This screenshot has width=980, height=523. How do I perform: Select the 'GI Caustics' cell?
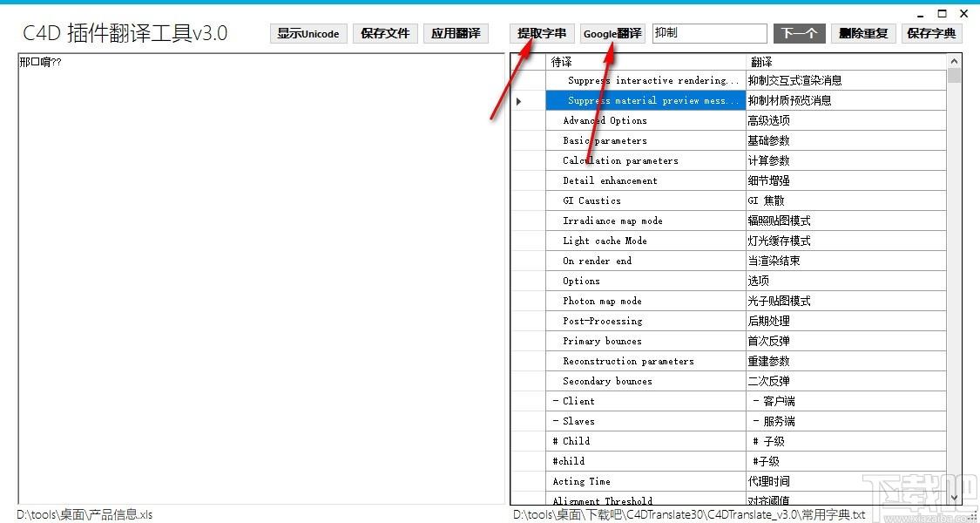point(645,200)
